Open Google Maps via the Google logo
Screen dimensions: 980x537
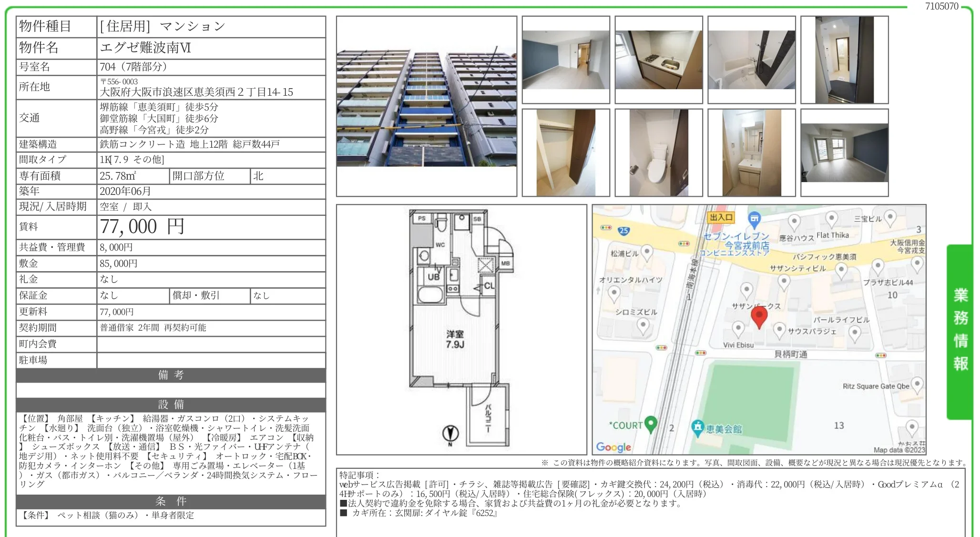(613, 447)
